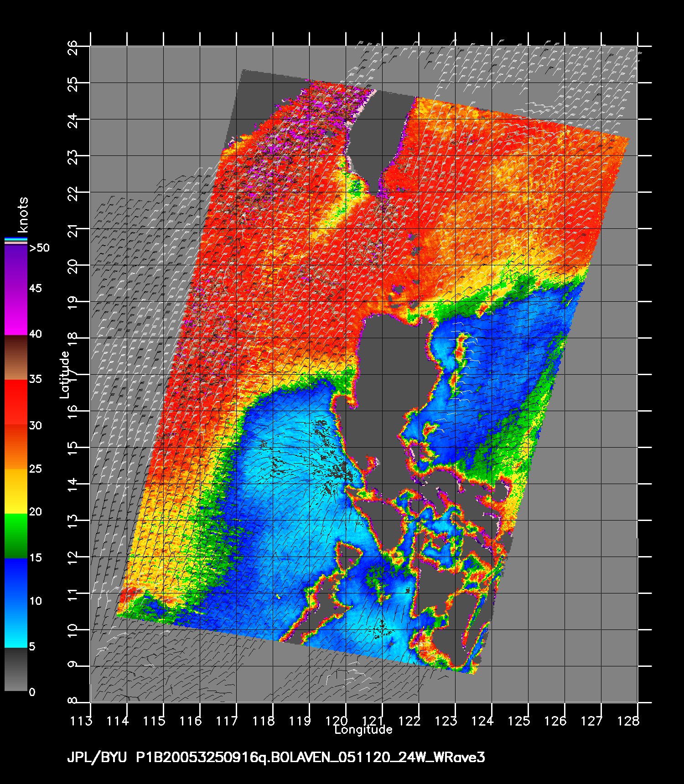Pick the gray 0–5 knots color band
684x784 pixels.
click(16, 670)
